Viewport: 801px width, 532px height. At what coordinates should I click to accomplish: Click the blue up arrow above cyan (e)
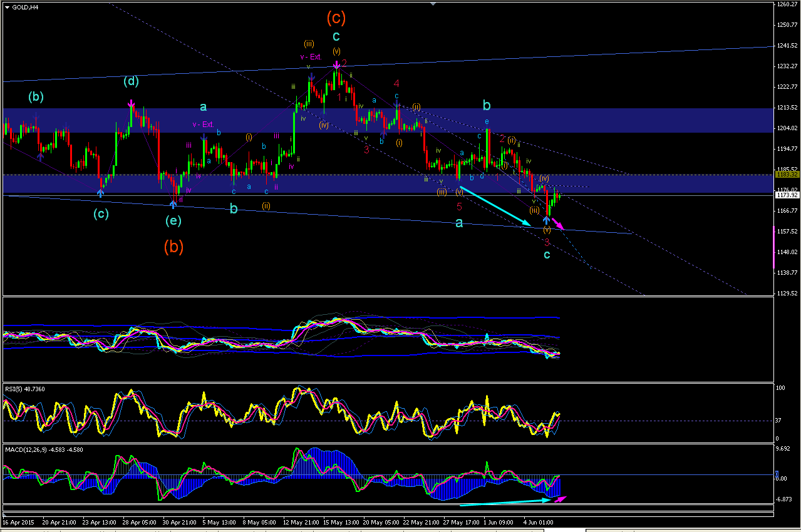(x=173, y=203)
